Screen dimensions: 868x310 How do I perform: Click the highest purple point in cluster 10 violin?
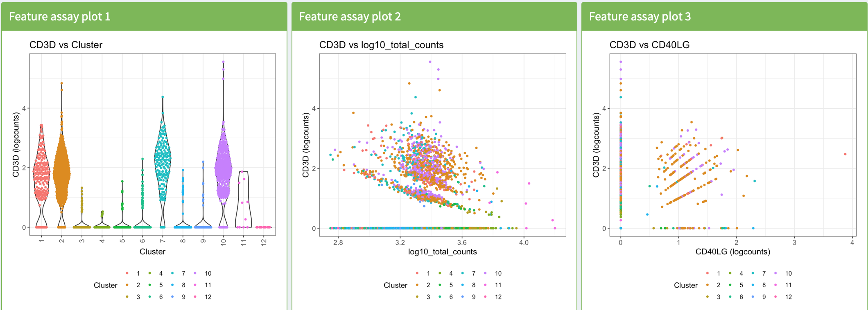pos(223,62)
